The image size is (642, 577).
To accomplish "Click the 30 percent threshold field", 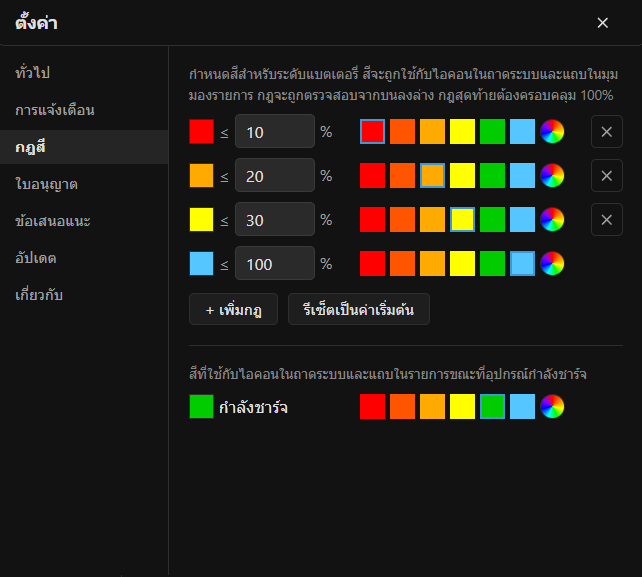I will pos(275,219).
